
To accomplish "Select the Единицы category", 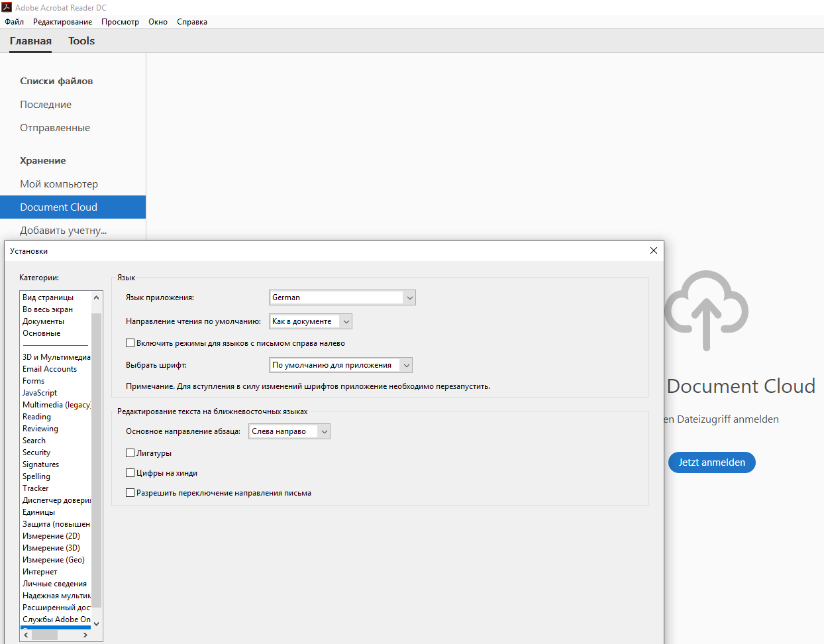I will coord(39,512).
